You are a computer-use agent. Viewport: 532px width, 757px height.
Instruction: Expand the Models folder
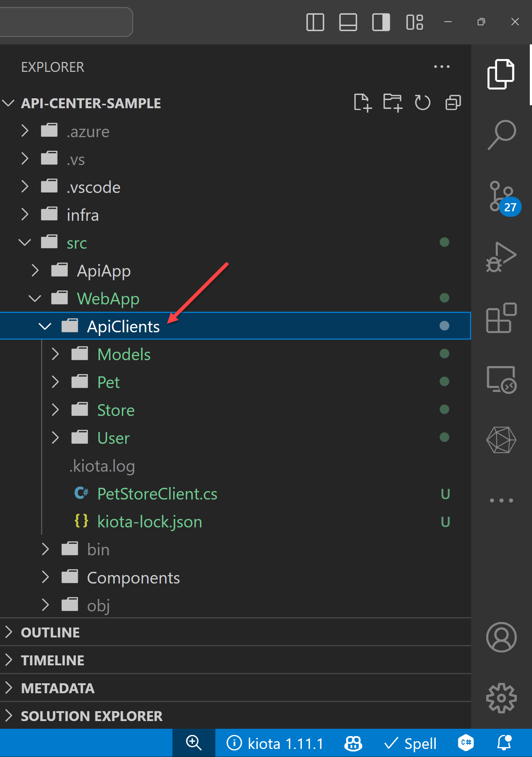pyautogui.click(x=236, y=354)
